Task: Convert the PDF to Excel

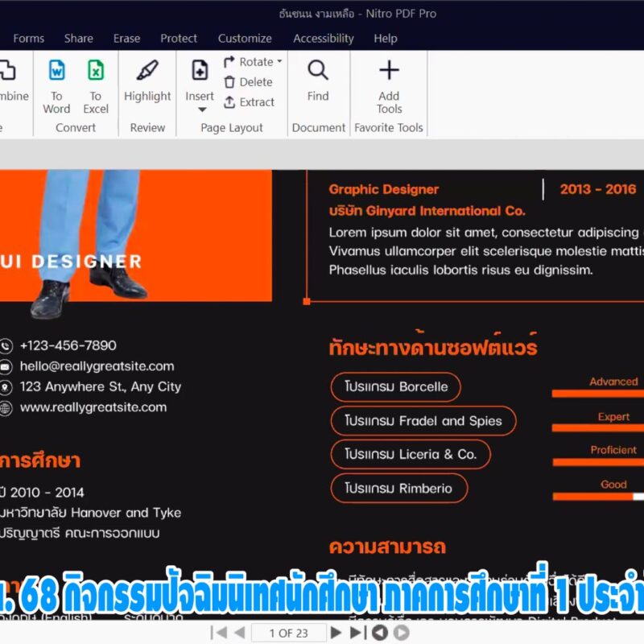Action: [96, 80]
